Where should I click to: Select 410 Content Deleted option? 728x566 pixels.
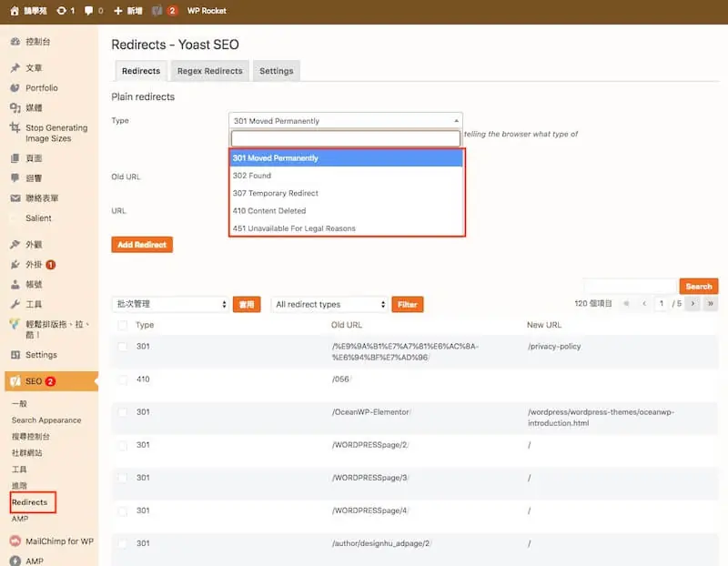[x=347, y=211]
